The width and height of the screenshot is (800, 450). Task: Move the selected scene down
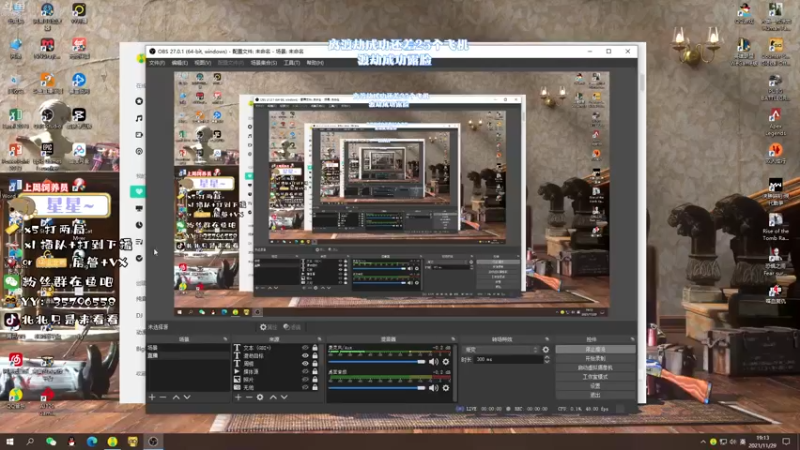[x=187, y=397]
